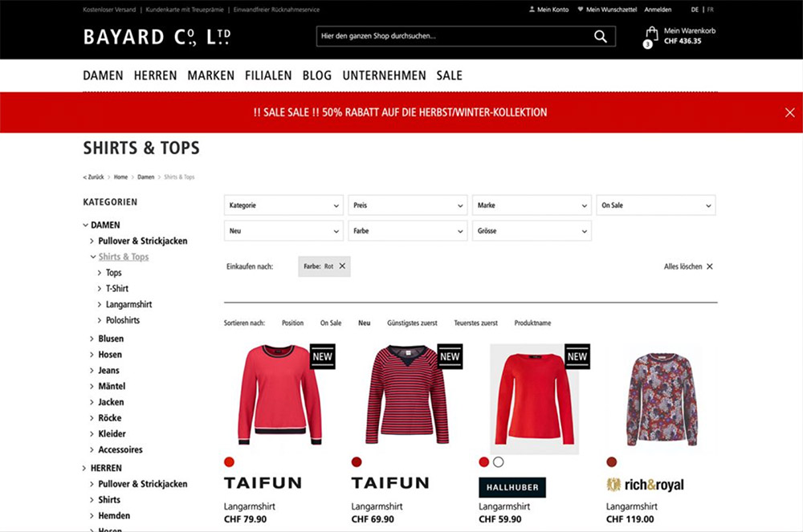Dismiss the red sale banner
This screenshot has width=803, height=532.
click(789, 112)
